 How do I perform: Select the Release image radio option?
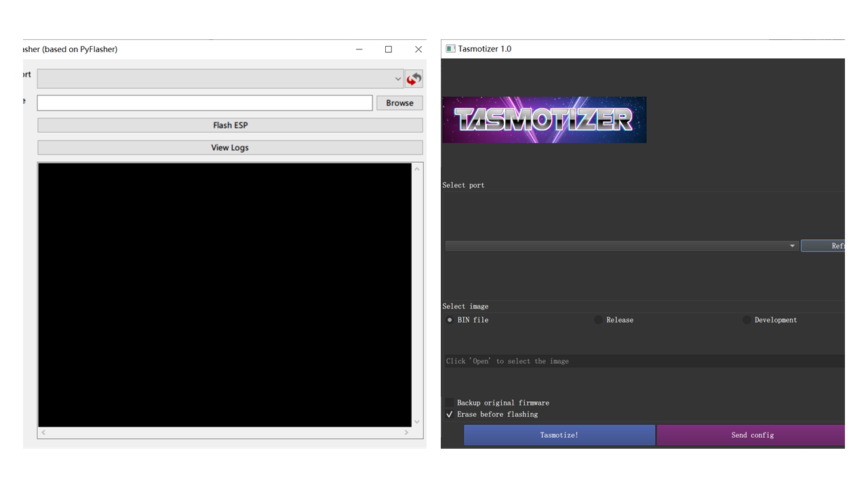pyautogui.click(x=614, y=320)
